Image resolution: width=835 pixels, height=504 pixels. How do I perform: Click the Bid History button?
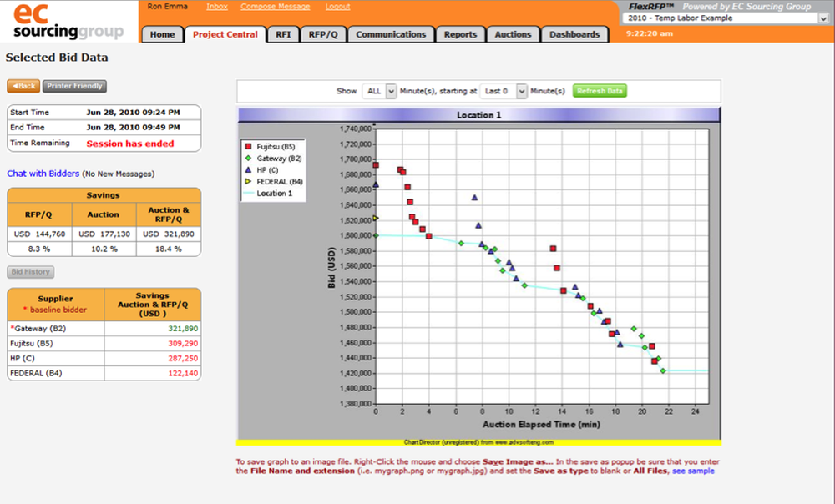31,272
